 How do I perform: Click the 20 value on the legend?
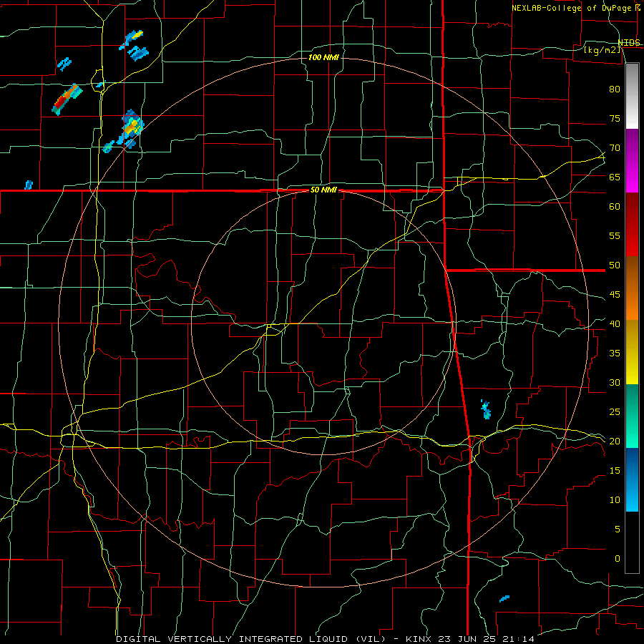click(615, 441)
